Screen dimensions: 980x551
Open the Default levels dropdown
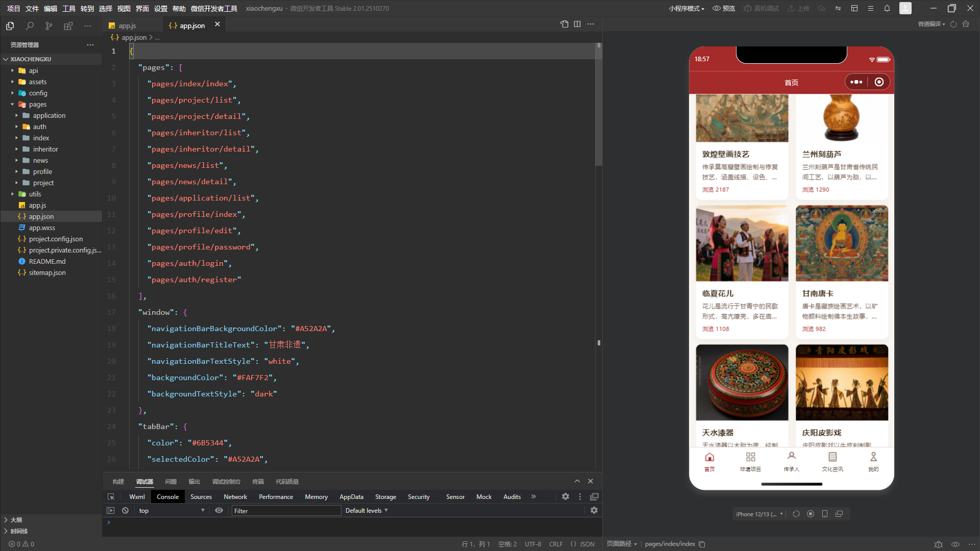[x=366, y=510]
